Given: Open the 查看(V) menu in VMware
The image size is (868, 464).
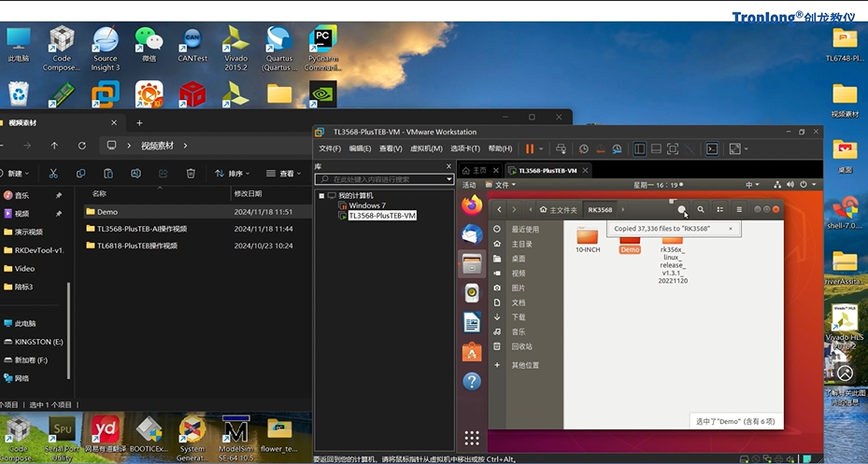Looking at the screenshot, I should [x=391, y=148].
